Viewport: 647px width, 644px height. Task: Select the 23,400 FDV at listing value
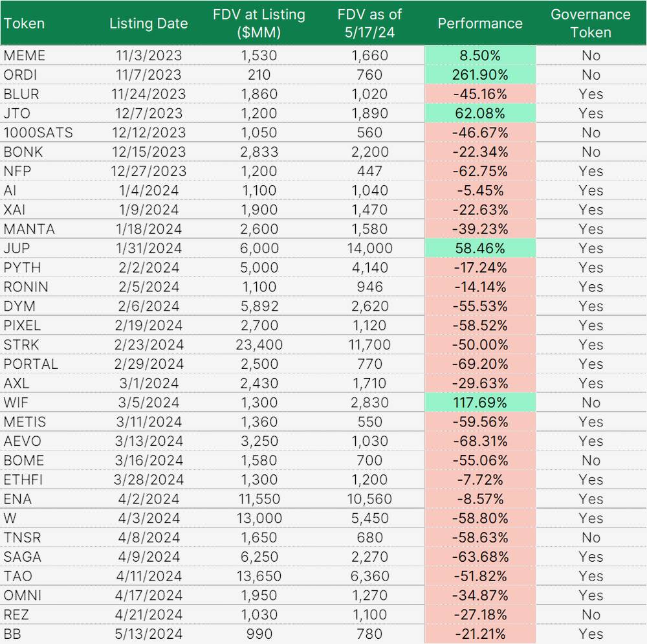pos(259,344)
